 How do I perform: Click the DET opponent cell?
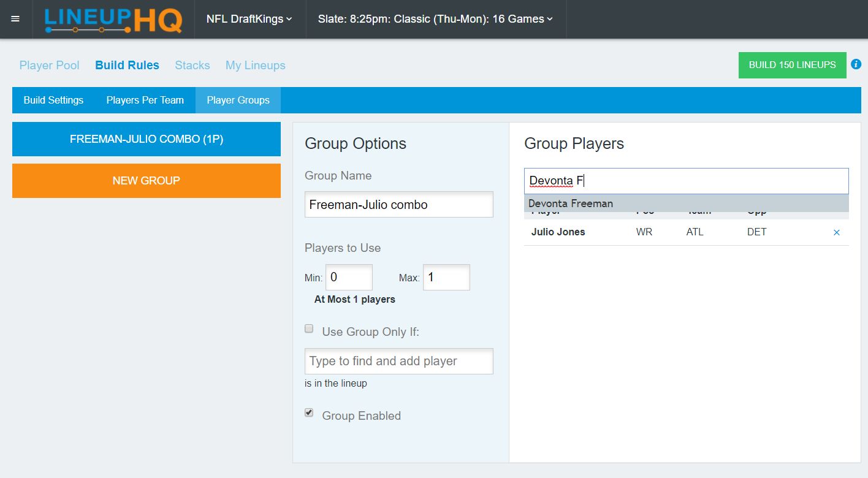click(x=756, y=232)
